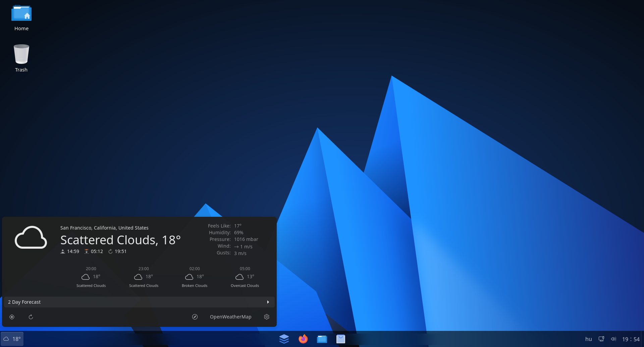Click the sunrise time 14:59
Viewport: 644px width, 347px height.
tap(73, 251)
